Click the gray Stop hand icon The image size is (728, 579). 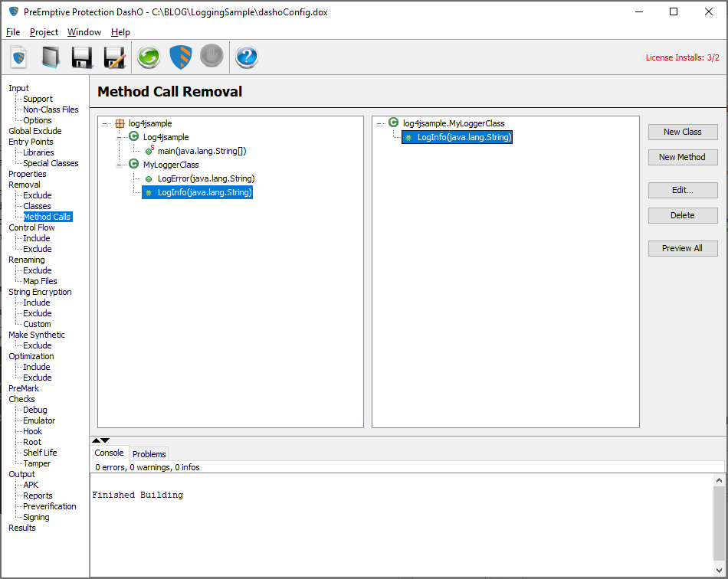click(212, 56)
